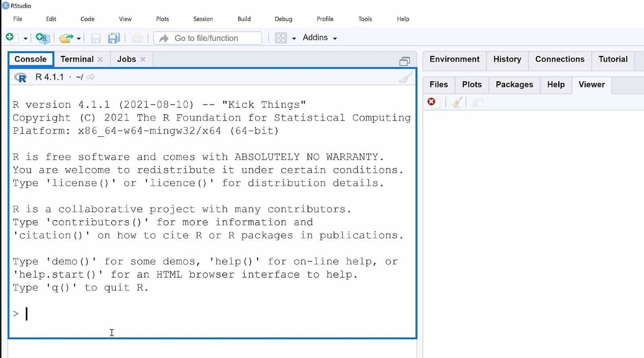
Task: Select the Console tab
Action: coord(31,59)
